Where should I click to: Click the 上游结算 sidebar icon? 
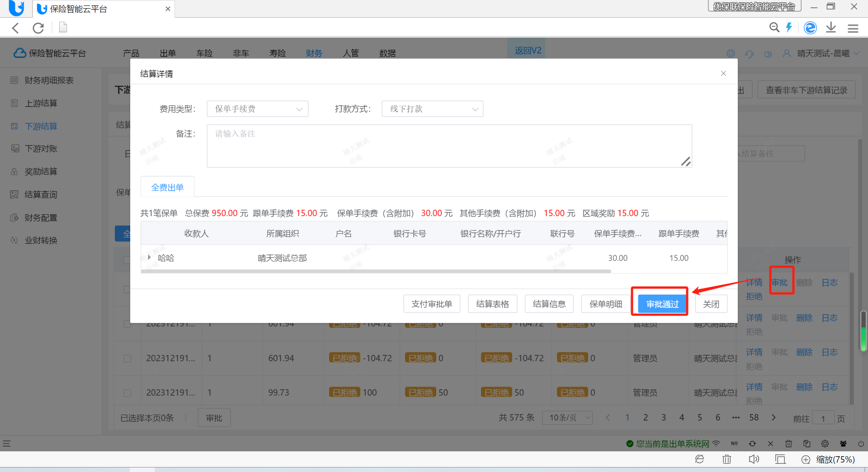[14, 103]
